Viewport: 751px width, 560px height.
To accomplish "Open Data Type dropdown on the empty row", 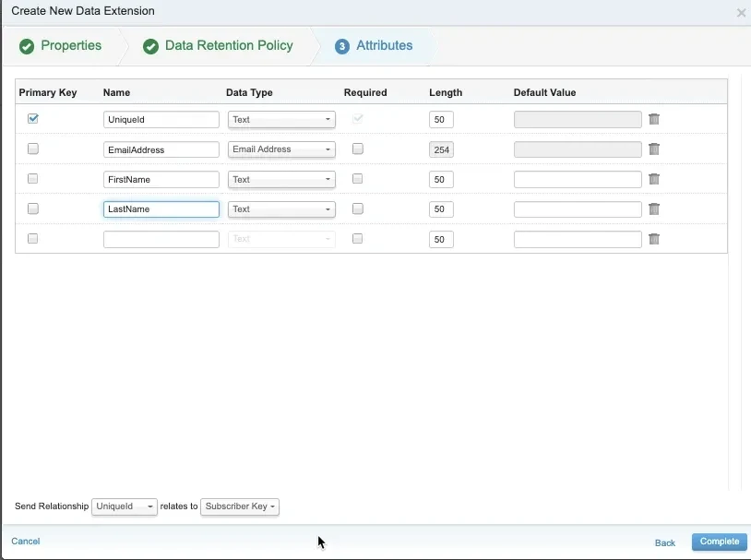I will (281, 239).
